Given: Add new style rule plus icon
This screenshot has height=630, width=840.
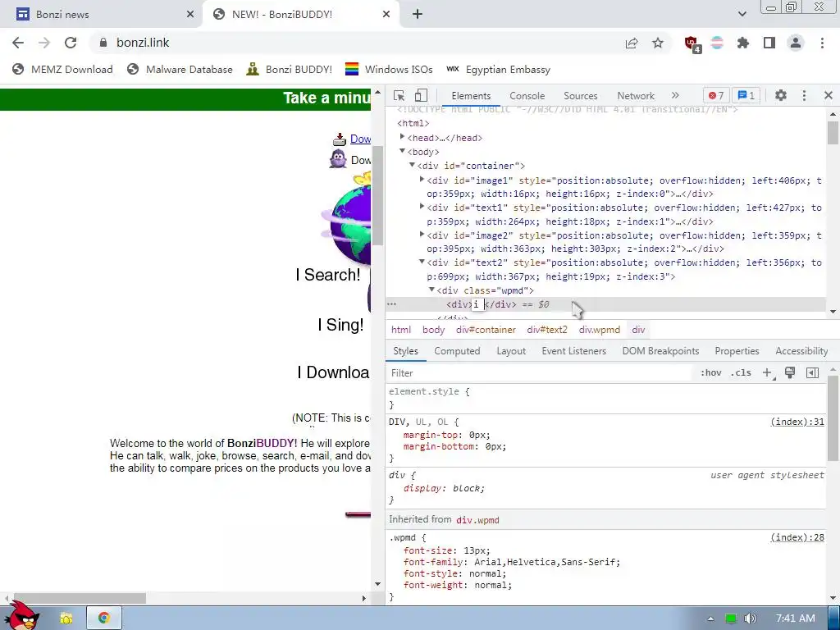Looking at the screenshot, I should (767, 373).
